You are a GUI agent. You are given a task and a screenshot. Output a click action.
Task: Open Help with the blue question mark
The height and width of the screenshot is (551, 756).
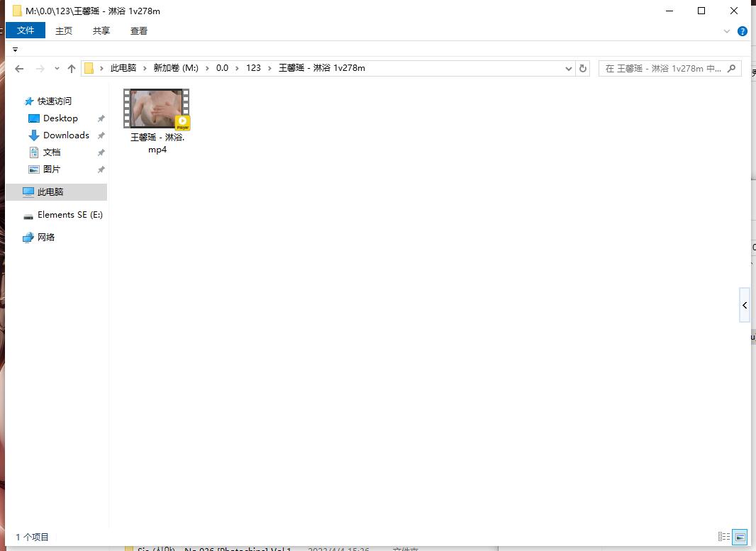[743, 31]
